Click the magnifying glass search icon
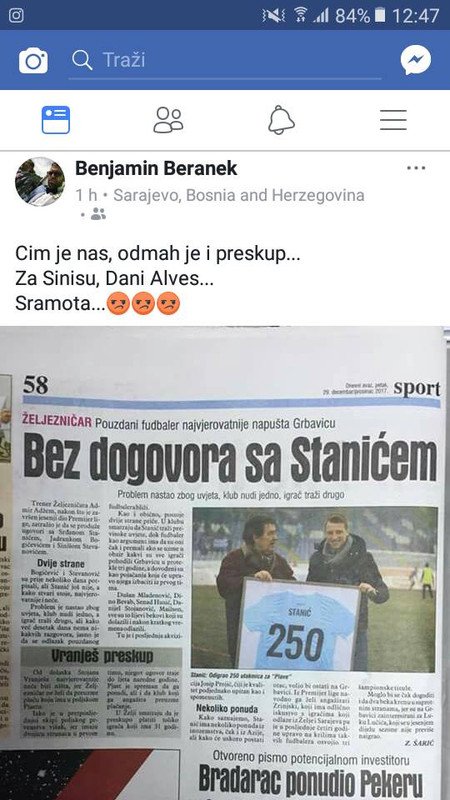This screenshot has width=450, height=800. pyautogui.click(x=82, y=60)
